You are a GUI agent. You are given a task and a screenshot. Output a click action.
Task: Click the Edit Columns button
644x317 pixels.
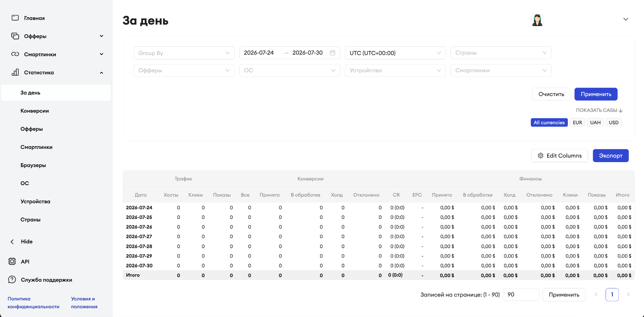pos(559,156)
